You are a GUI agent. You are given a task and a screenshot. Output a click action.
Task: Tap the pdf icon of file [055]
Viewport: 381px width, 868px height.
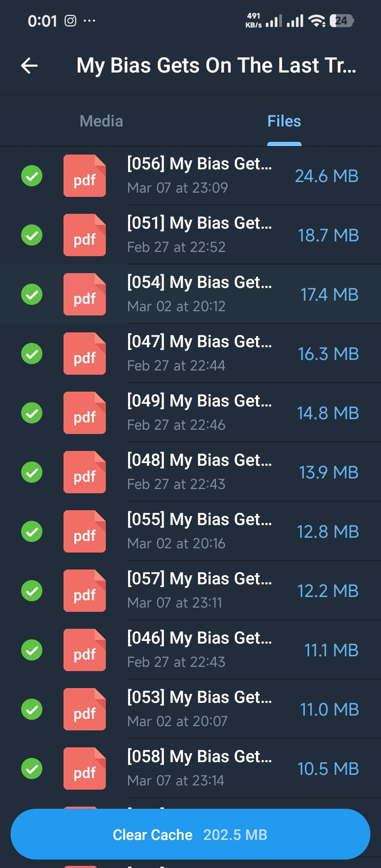[x=85, y=531]
